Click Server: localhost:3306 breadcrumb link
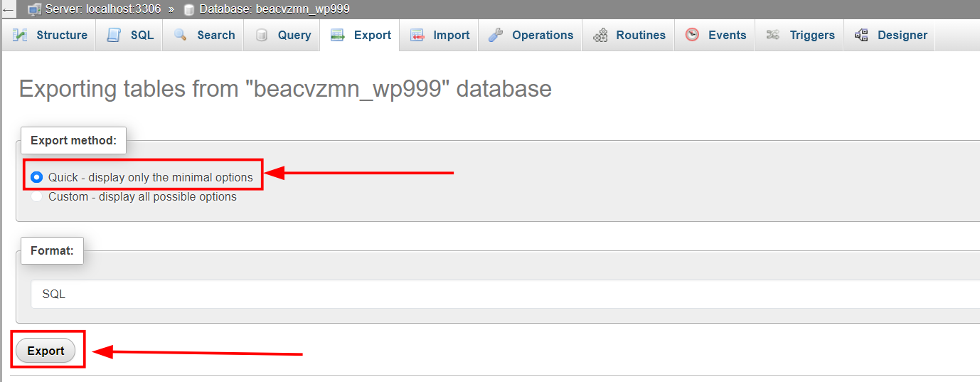Image resolution: width=980 pixels, height=382 pixels. [103, 9]
